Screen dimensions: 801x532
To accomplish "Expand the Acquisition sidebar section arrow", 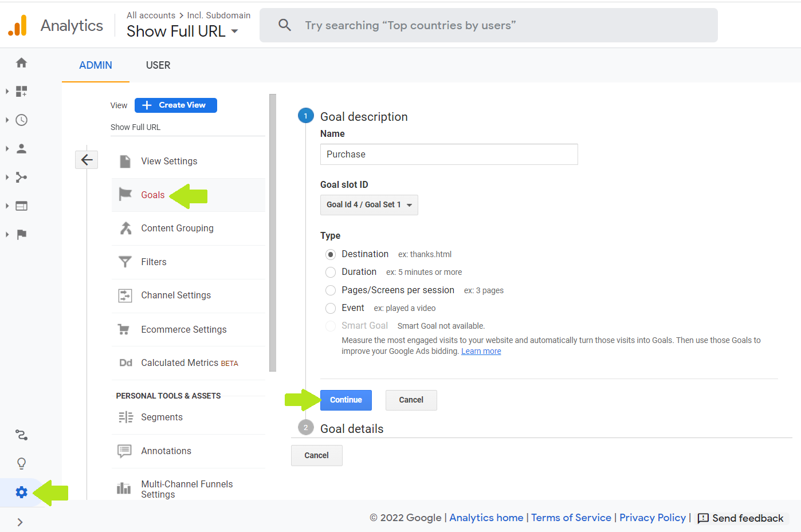I will (x=7, y=177).
